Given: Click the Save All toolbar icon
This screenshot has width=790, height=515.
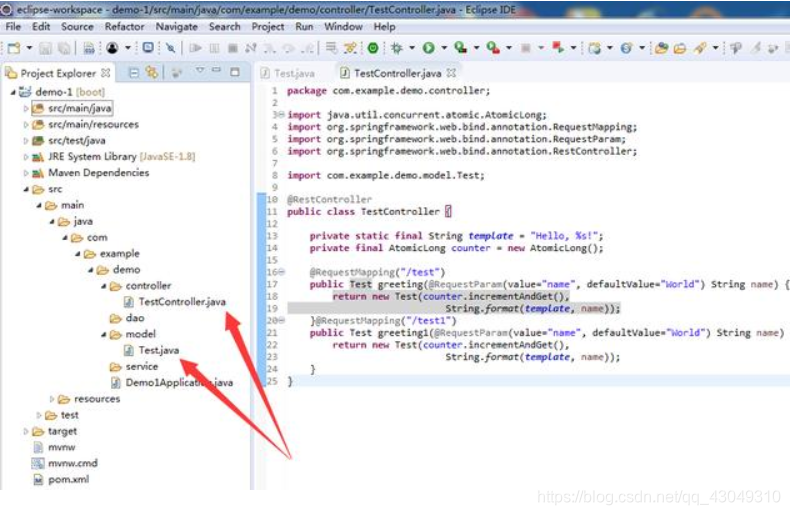Looking at the screenshot, I should 64,48.
